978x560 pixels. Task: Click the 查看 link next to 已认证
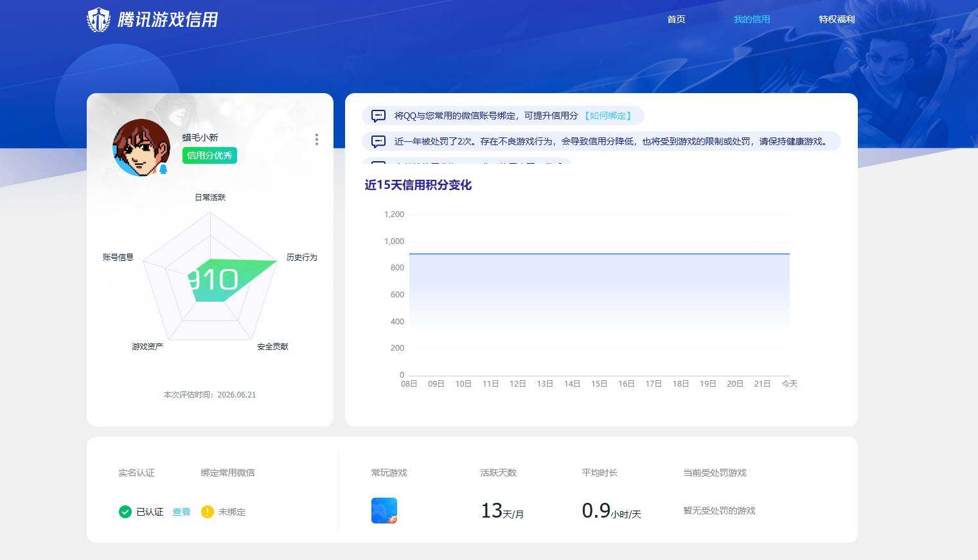[x=181, y=512]
